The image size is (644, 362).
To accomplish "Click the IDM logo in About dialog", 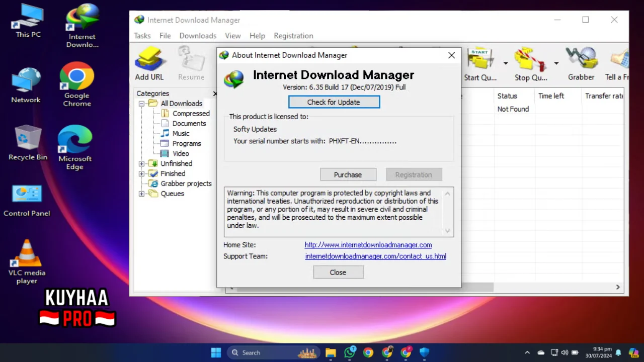I will (x=234, y=79).
